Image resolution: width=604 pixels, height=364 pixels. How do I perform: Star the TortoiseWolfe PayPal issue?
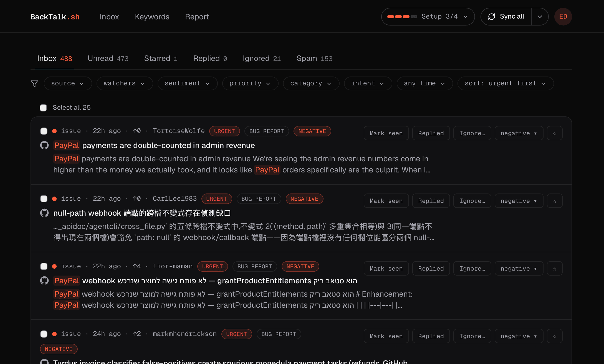[x=555, y=133]
